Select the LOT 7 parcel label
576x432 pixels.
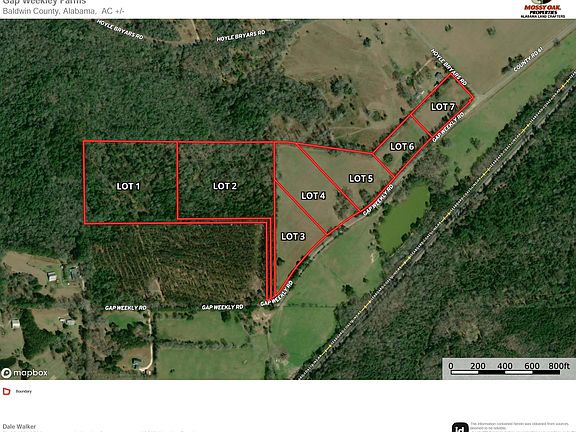443,107
